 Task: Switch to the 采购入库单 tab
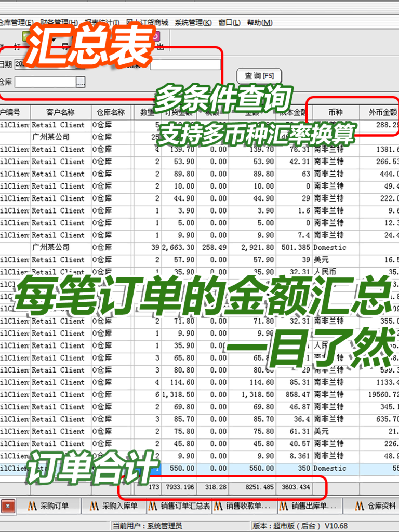(x=115, y=506)
